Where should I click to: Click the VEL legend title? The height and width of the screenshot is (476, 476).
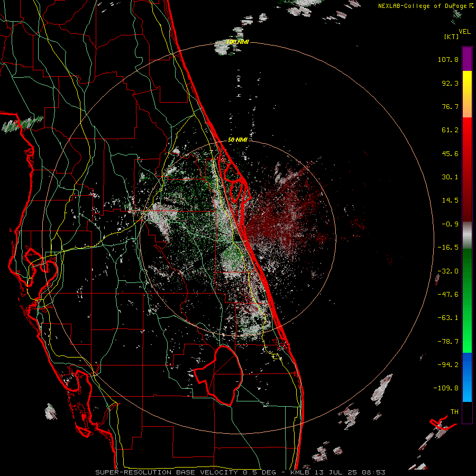pos(465,32)
